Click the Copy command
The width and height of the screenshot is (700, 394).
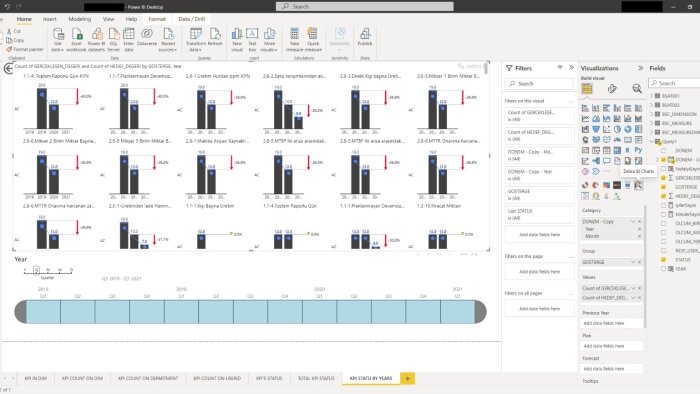point(16,40)
